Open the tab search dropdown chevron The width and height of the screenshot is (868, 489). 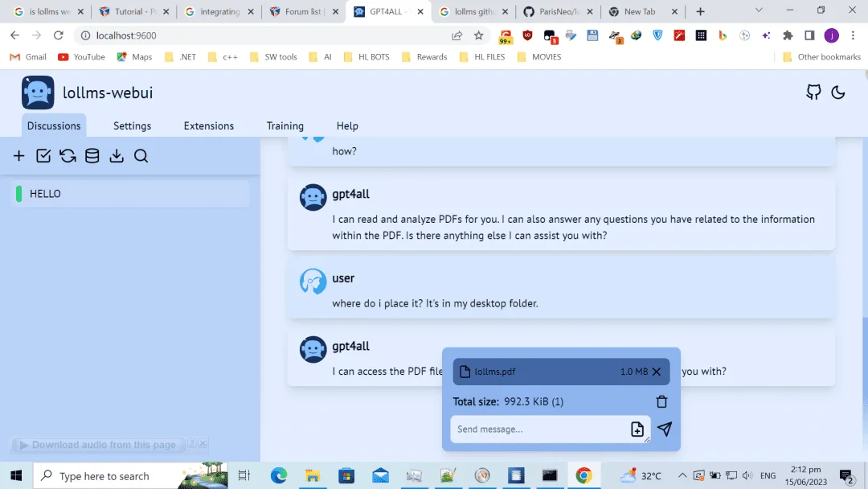point(759,10)
